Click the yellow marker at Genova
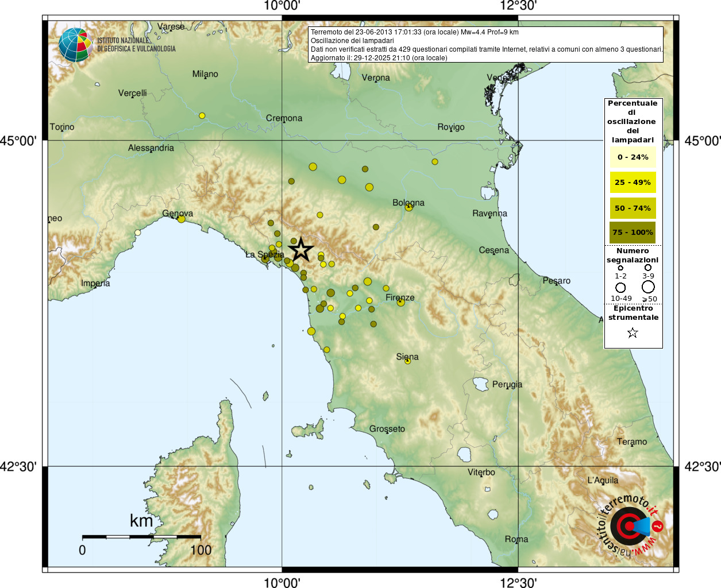The height and width of the screenshot is (588, 721). (182, 219)
